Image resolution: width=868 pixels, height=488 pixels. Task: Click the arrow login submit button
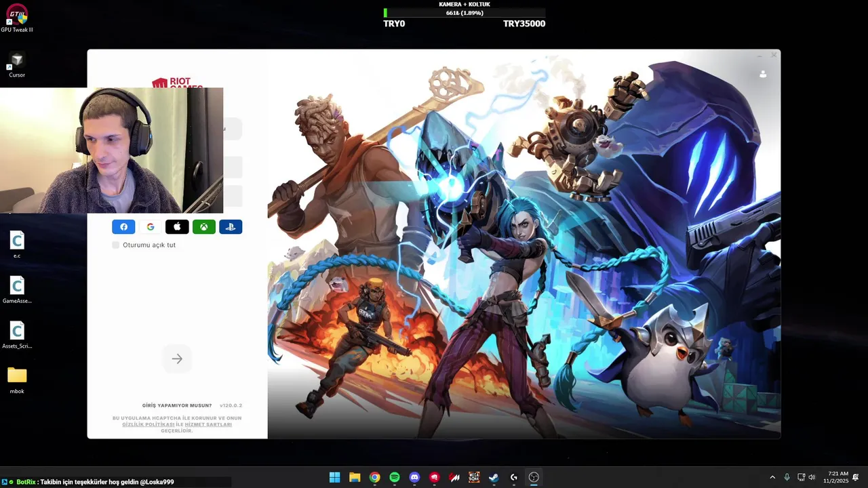coord(177,359)
